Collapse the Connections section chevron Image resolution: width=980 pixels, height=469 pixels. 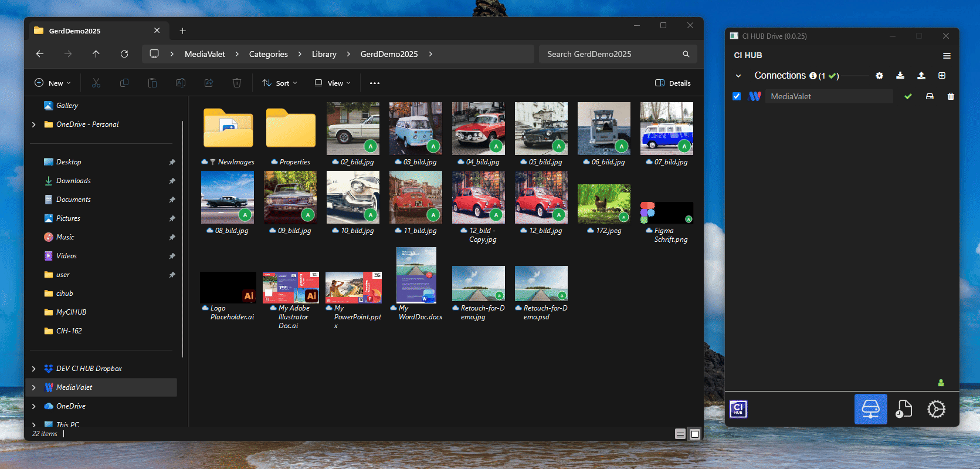point(738,76)
